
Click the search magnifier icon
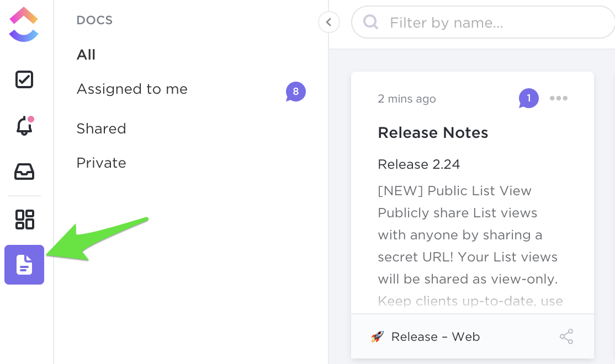click(x=370, y=23)
